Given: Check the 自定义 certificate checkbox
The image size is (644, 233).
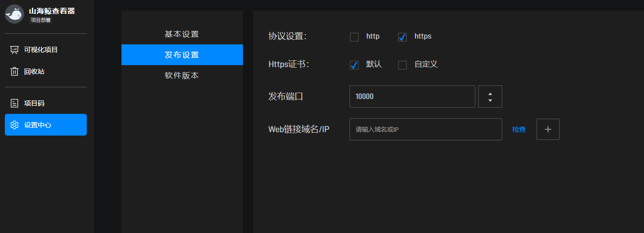Looking at the screenshot, I should 402,65.
